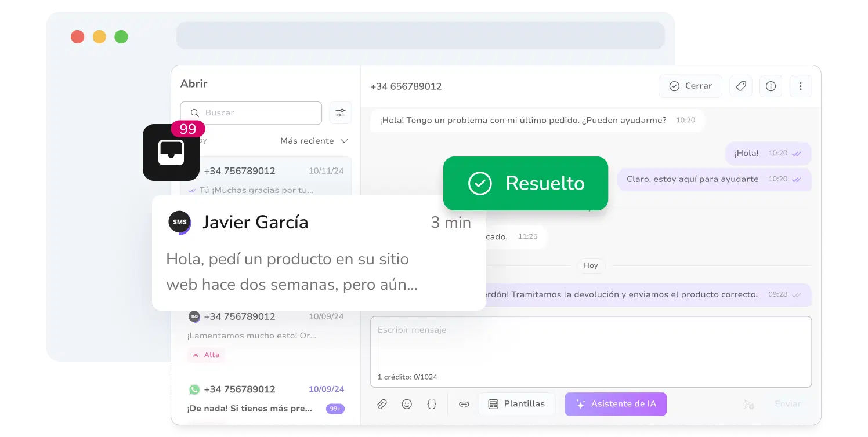868x437 pixels.
Task: Click the Cerrar button to close the conversation
Action: click(690, 86)
